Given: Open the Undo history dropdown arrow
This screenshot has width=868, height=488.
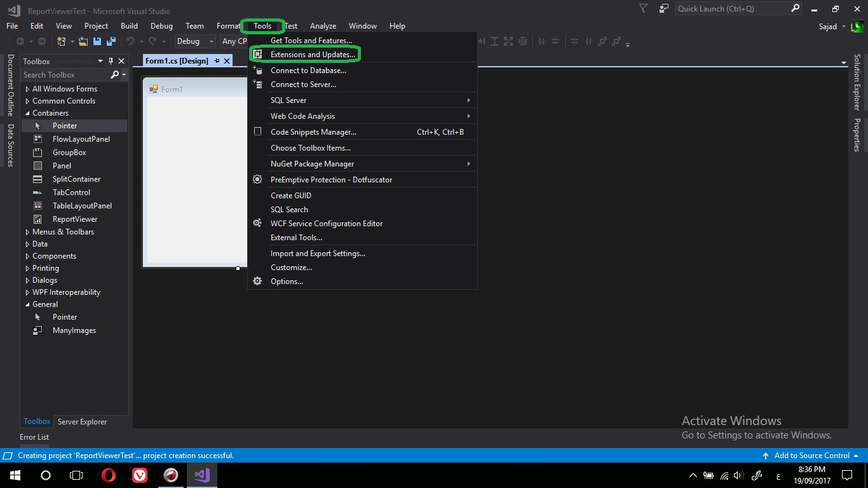Looking at the screenshot, I should [x=141, y=41].
